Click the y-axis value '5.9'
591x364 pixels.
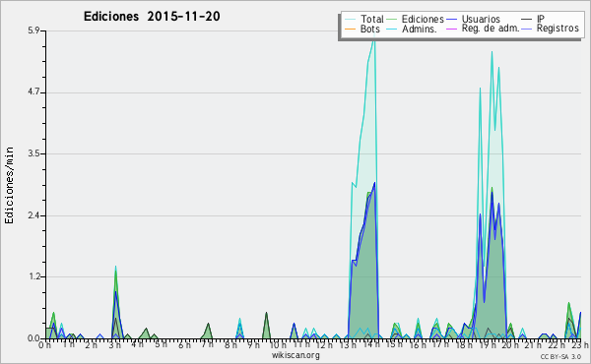(x=33, y=30)
